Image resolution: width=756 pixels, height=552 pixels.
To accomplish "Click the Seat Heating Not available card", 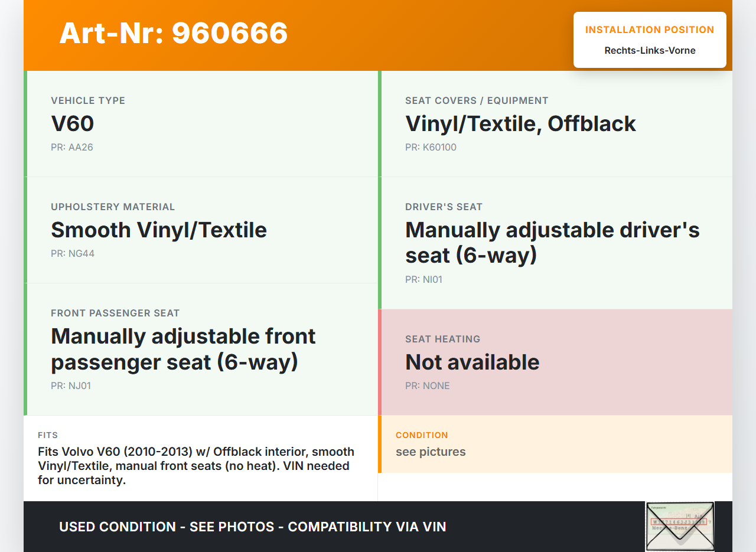I will [555, 362].
